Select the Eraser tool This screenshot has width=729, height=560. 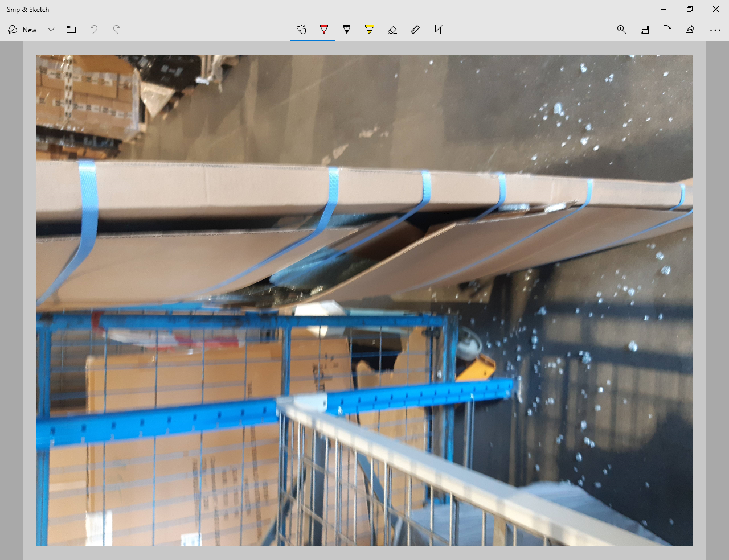click(392, 30)
